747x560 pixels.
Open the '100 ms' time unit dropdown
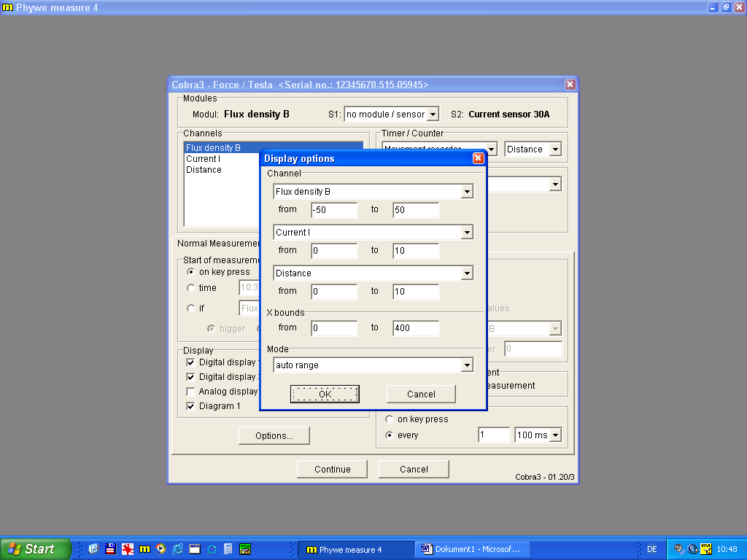point(555,435)
